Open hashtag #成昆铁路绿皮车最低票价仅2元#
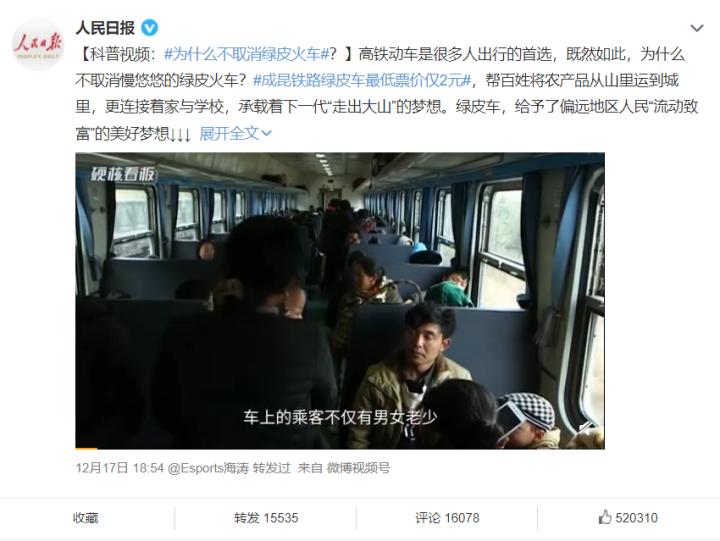This screenshot has width=720, height=541. point(362,80)
